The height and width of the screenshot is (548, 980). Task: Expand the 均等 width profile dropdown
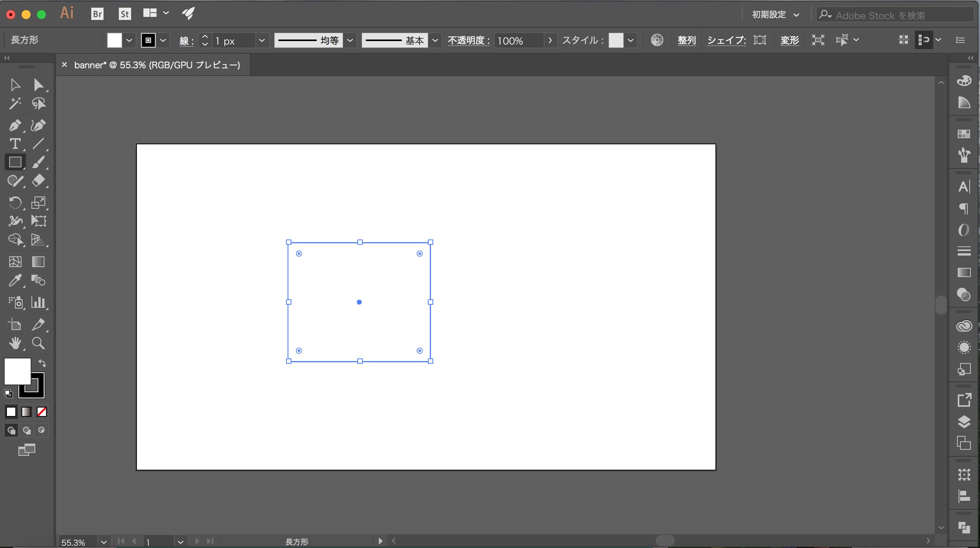click(x=350, y=40)
